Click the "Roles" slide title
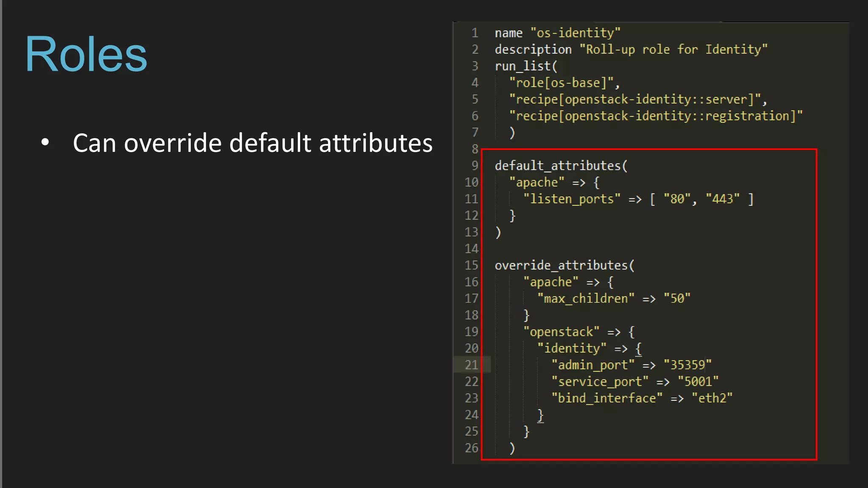 (x=86, y=54)
